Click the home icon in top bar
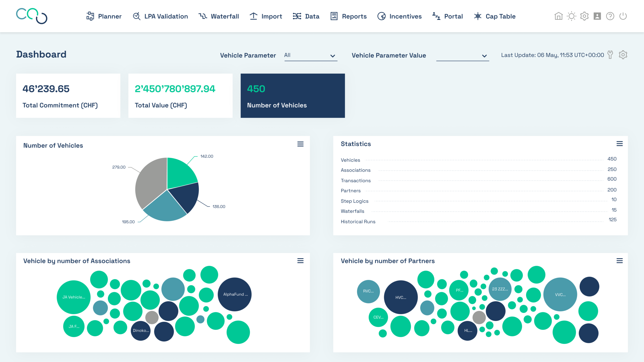The image size is (644, 362). [x=558, y=16]
